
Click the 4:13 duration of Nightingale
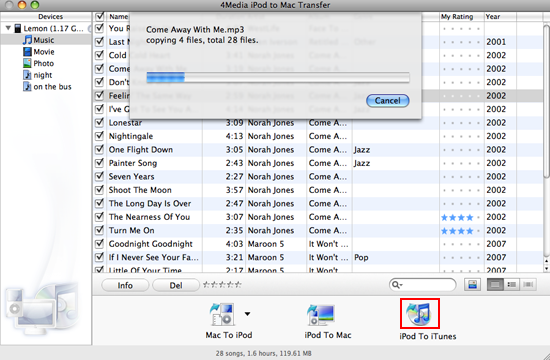(234, 136)
